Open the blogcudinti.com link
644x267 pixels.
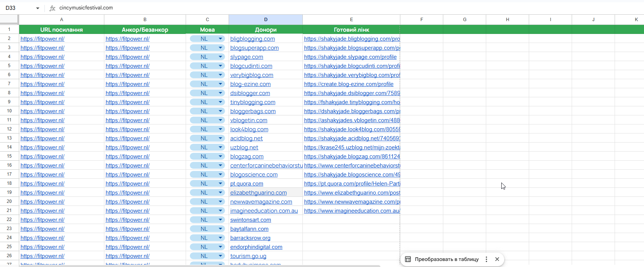(x=251, y=66)
